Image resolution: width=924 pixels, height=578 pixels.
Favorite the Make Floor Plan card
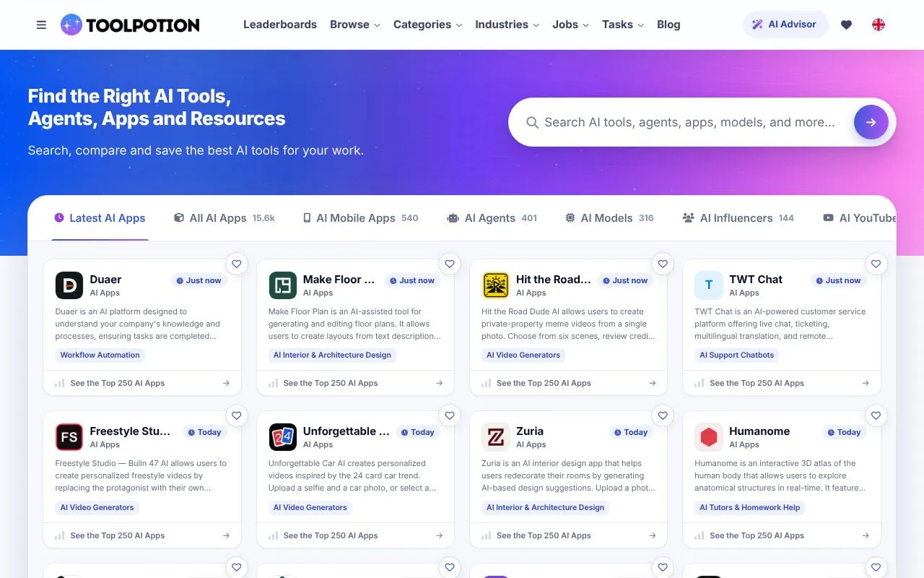coord(450,264)
